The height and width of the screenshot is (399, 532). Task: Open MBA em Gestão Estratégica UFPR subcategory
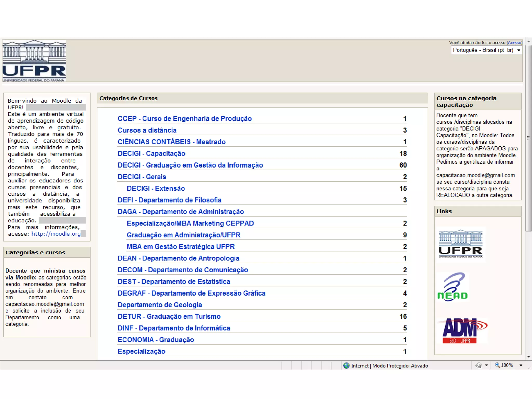coord(181,247)
